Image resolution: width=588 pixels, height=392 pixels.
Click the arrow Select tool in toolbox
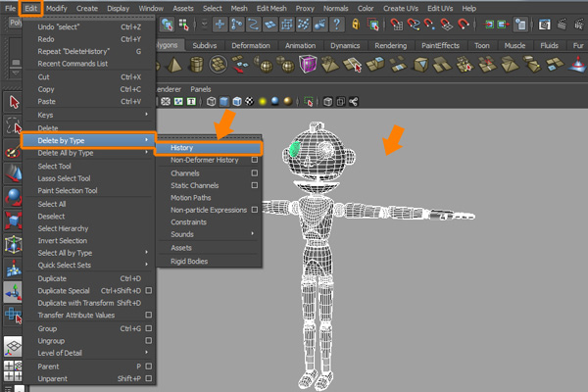[x=13, y=102]
